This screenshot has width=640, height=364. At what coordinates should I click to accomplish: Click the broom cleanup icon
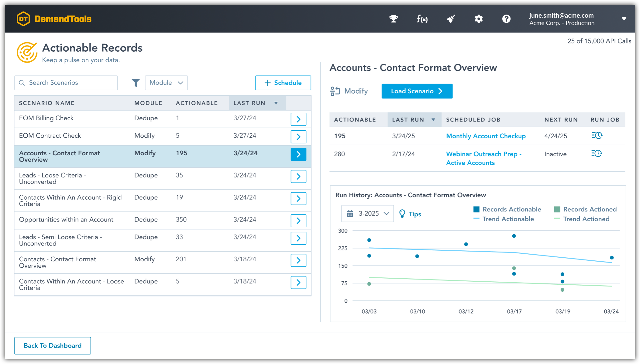pyautogui.click(x=451, y=19)
